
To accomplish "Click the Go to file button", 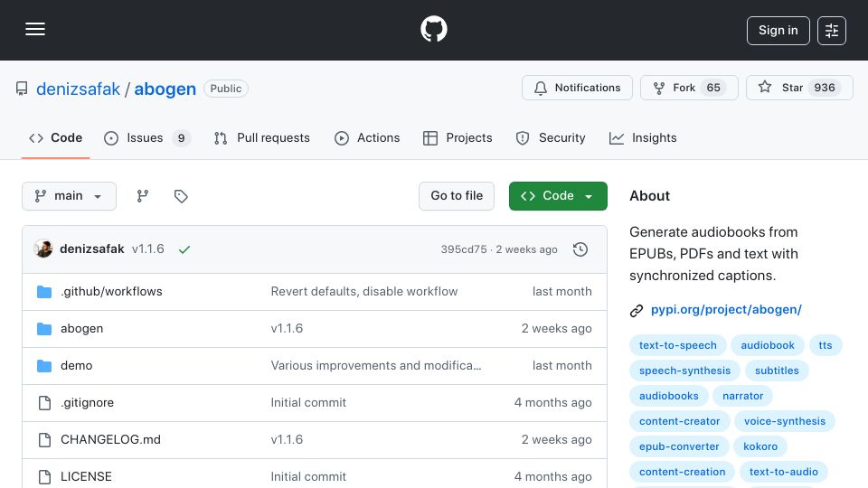I will [x=457, y=196].
